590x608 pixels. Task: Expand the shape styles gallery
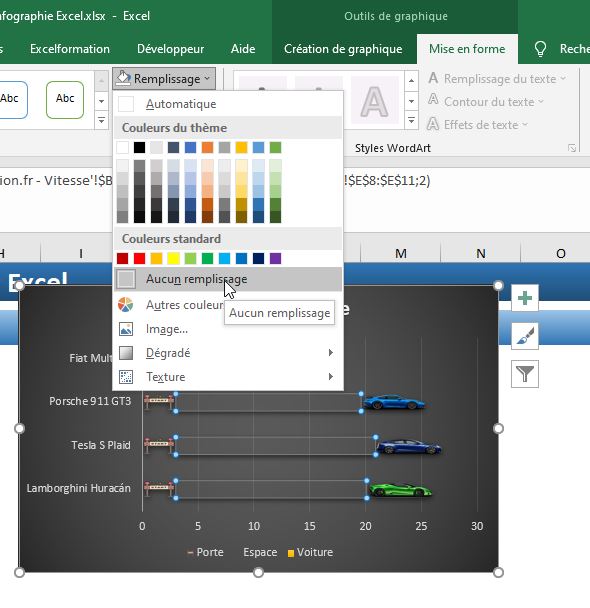click(101, 121)
